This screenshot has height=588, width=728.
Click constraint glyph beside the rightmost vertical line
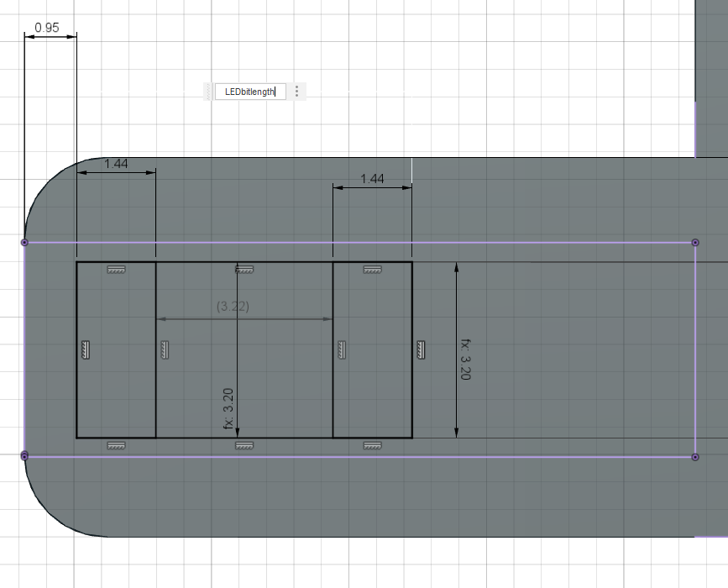click(421, 349)
